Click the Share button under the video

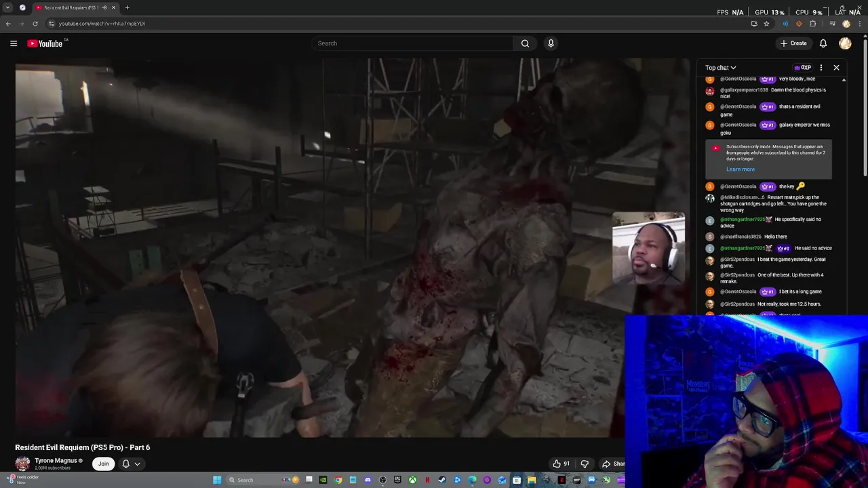click(613, 464)
